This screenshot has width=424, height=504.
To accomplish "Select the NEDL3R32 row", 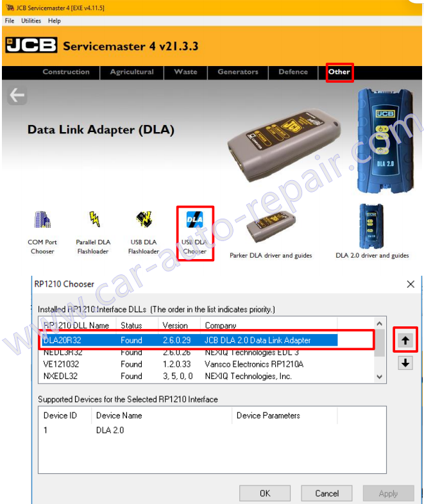I will click(190, 352).
